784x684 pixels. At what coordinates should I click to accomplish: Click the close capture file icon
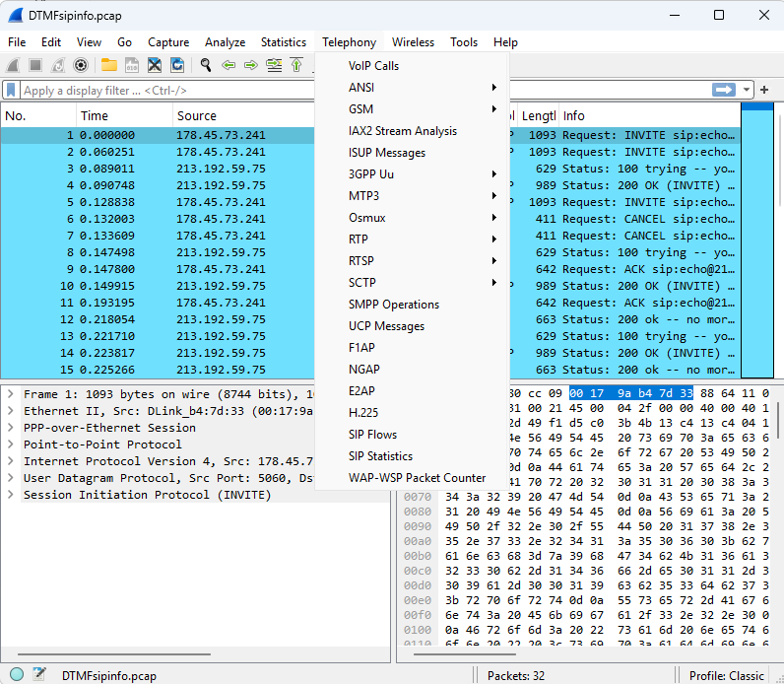pos(155,65)
